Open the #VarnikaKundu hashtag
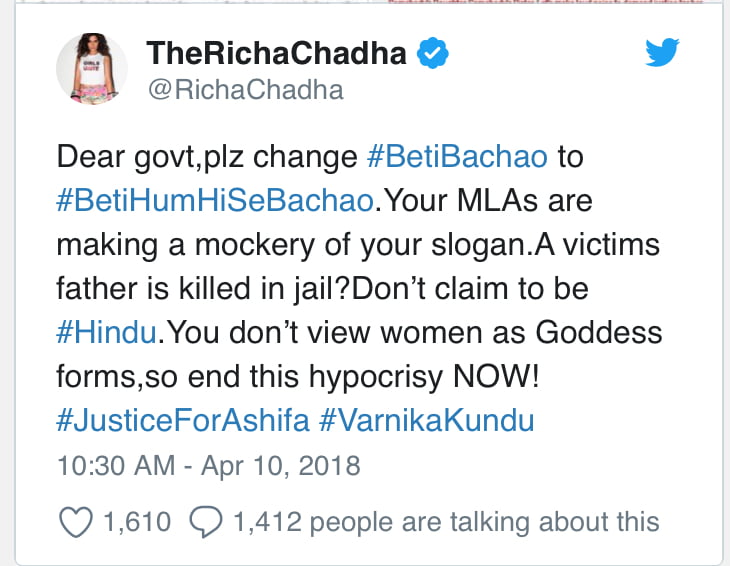 tap(427, 420)
